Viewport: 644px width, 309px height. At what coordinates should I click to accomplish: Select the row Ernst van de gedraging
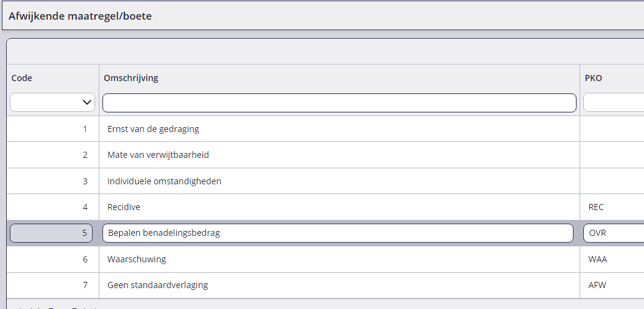(325, 129)
